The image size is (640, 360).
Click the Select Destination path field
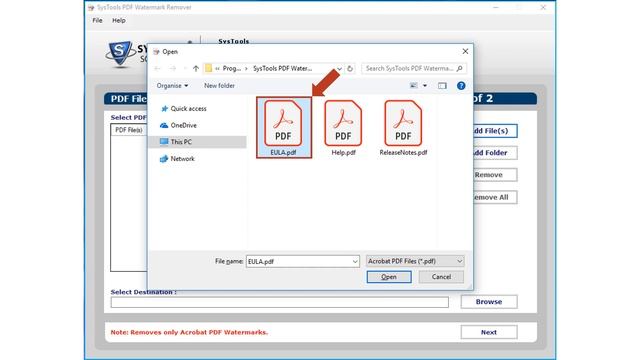[280, 302]
